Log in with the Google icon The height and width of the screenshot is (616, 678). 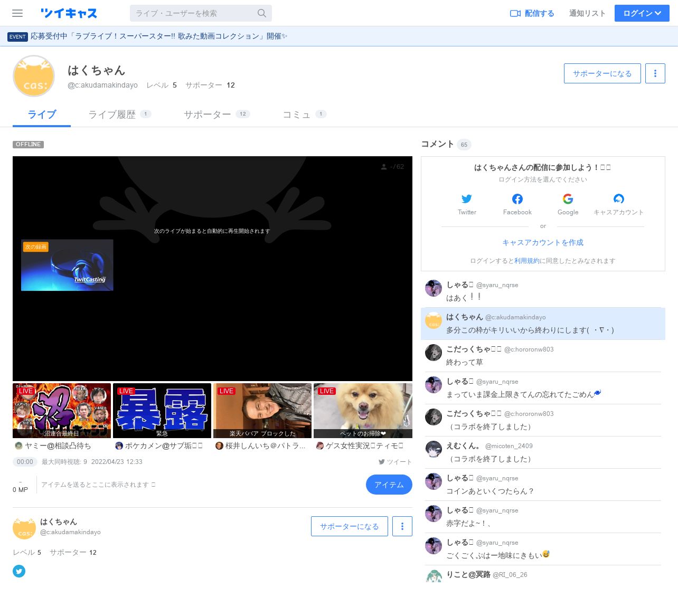(568, 199)
